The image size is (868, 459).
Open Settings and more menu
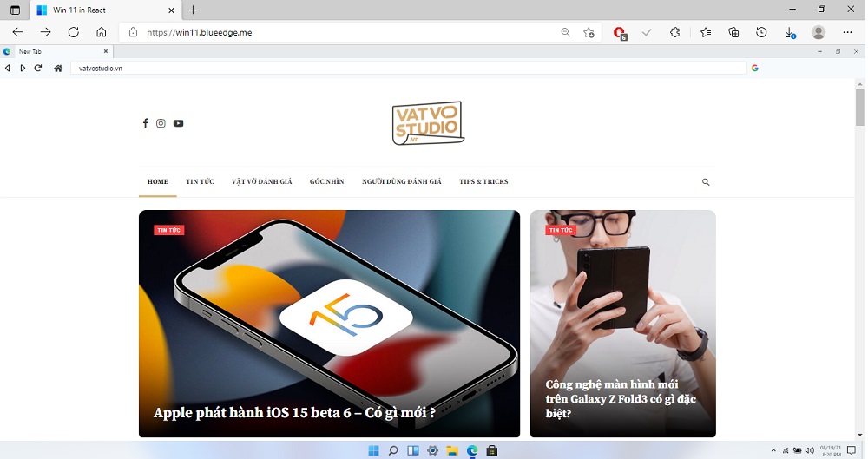pos(847,32)
